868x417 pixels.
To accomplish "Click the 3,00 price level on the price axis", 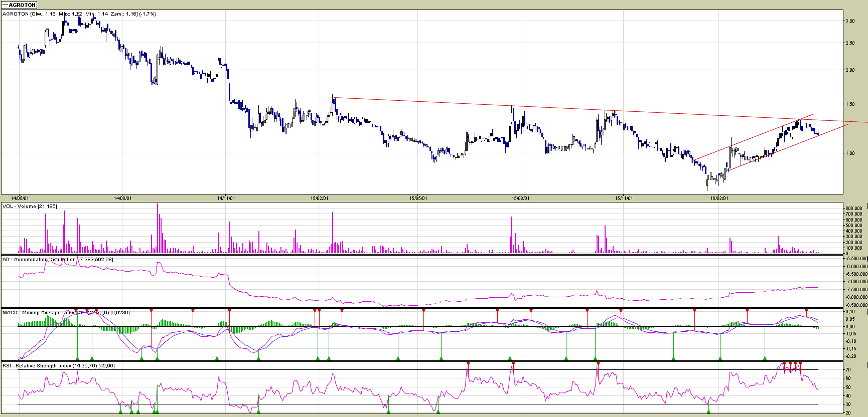I will click(850, 21).
